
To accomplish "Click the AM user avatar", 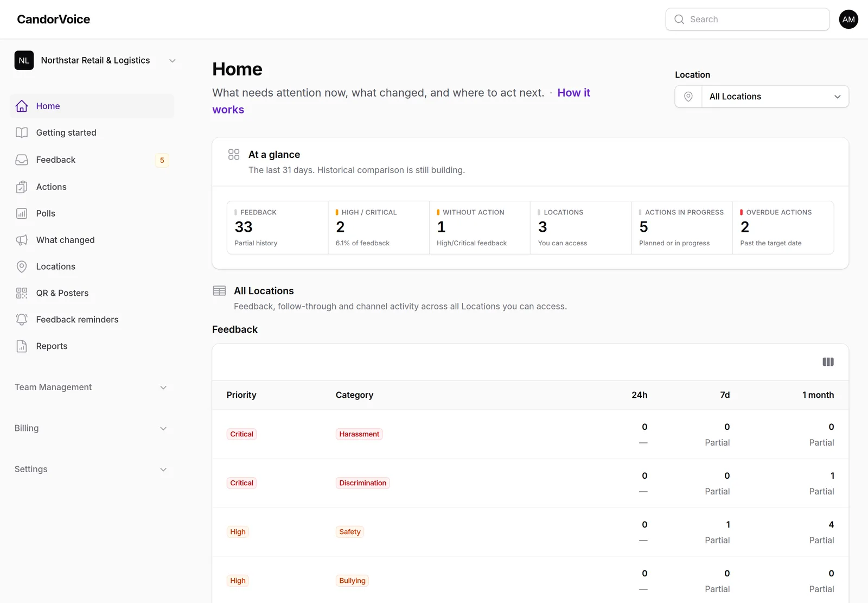I will point(848,20).
